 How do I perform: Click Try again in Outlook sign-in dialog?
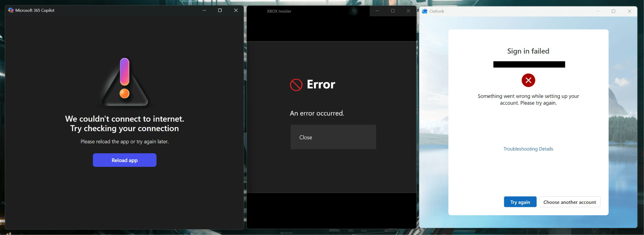pos(520,202)
